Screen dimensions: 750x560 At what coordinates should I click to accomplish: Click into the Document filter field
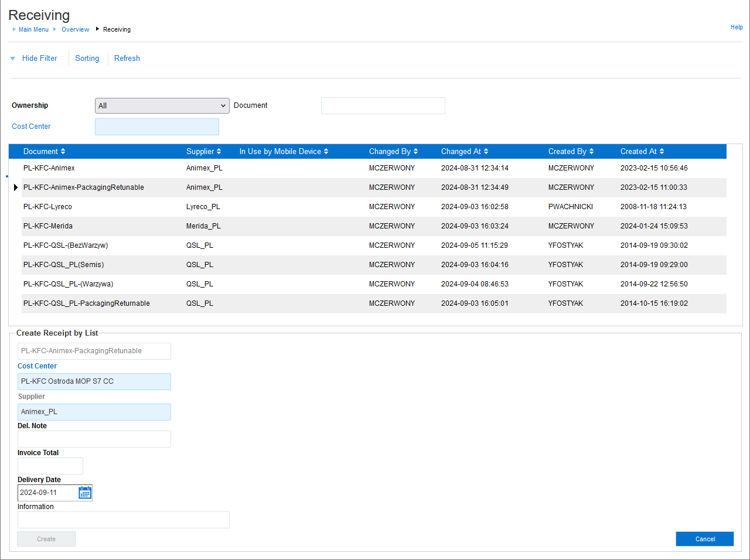coord(383,105)
